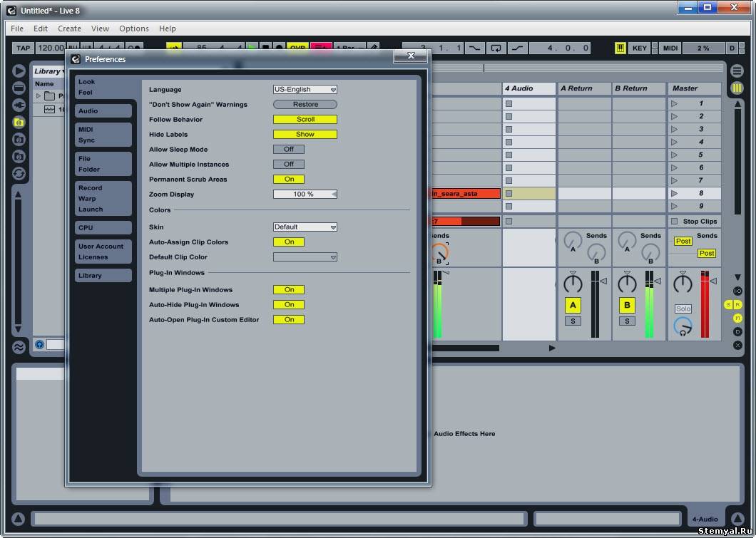Open Groove Pool wave icon
Image resolution: width=756 pixels, height=538 pixels.
19,347
